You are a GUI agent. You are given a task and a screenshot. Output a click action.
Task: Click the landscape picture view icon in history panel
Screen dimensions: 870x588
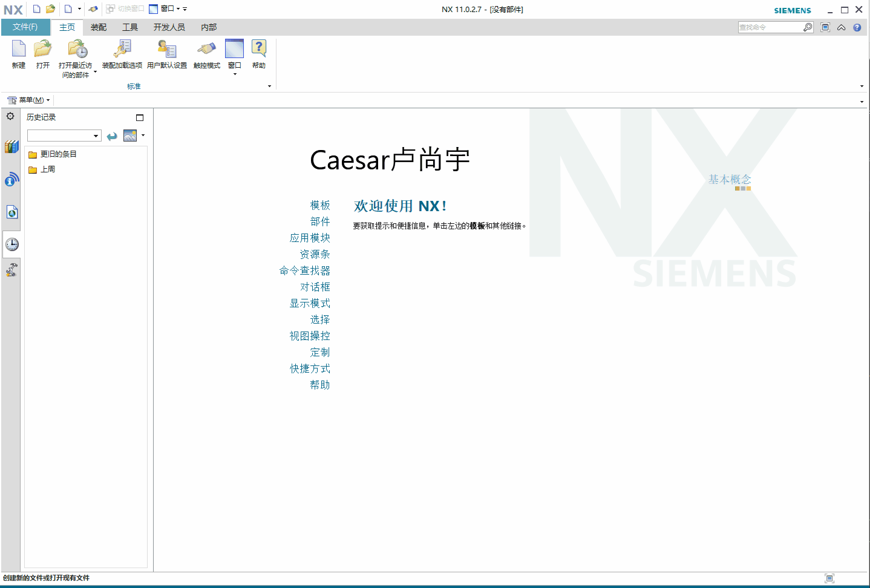pyautogui.click(x=130, y=136)
